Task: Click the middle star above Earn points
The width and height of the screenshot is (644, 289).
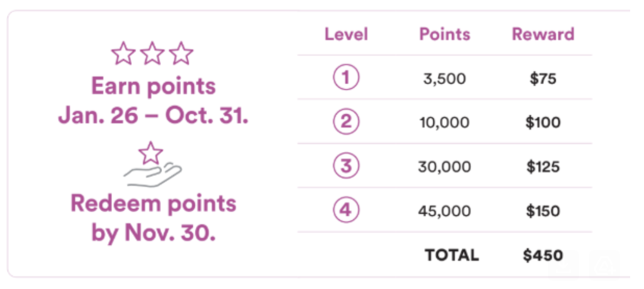Action: (152, 54)
